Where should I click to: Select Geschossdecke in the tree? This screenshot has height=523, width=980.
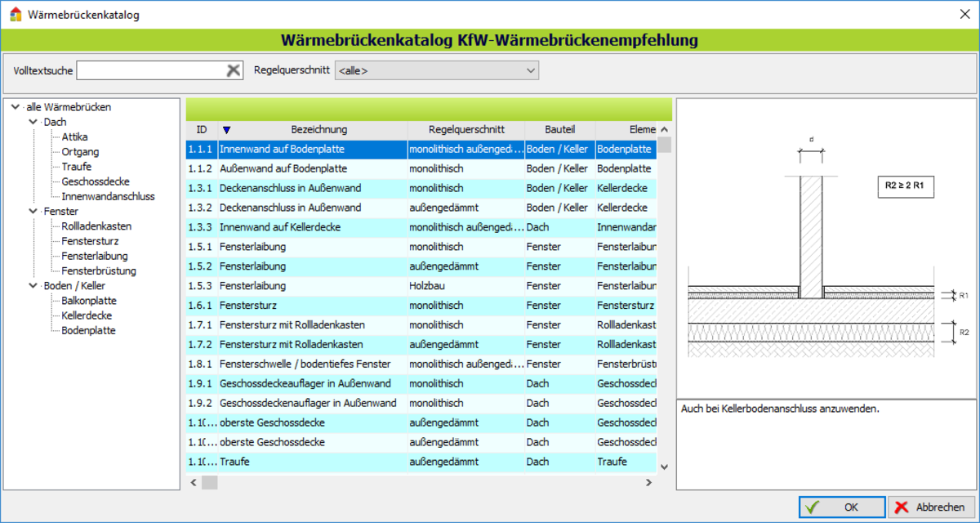(96, 181)
